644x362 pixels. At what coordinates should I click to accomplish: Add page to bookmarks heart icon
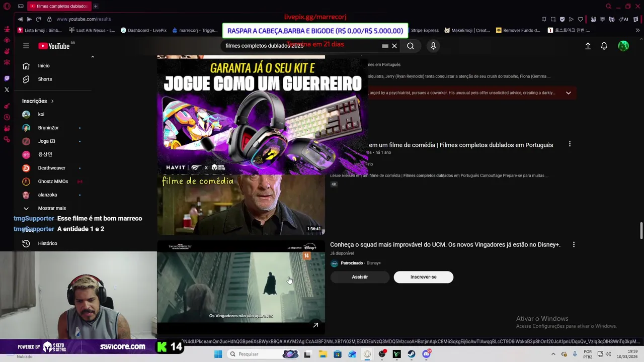[x=580, y=19]
